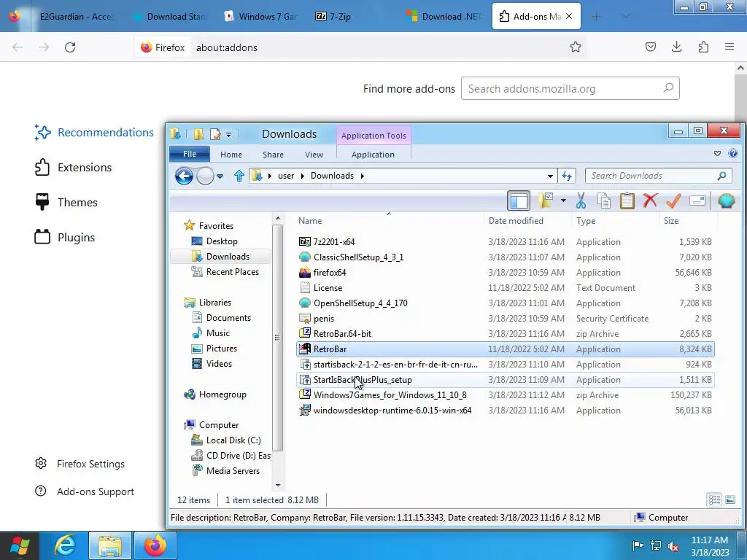Refresh the Downloads folder view
The height and width of the screenshot is (560, 747).
pyautogui.click(x=567, y=176)
